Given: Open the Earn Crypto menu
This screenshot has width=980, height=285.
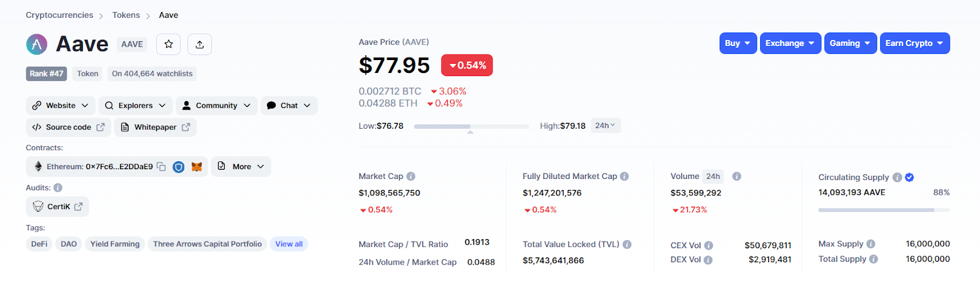Looking at the screenshot, I should tap(914, 44).
